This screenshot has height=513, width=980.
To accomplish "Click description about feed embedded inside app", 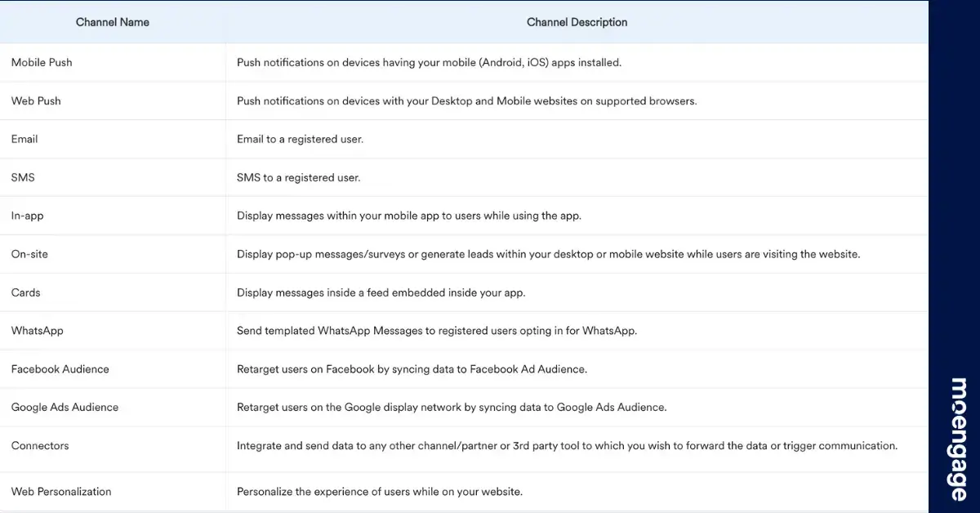I will click(x=381, y=292).
